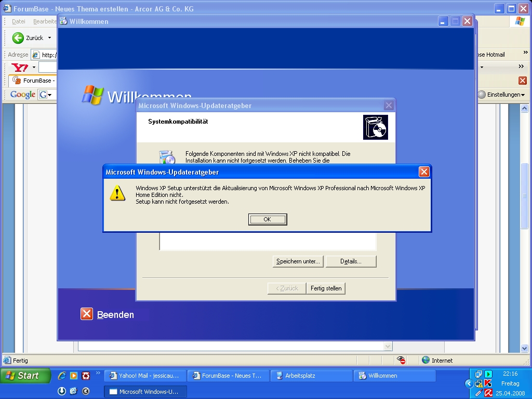Close the warning dialog with the red X
Viewport: 532px width, 399px height.
(424, 171)
